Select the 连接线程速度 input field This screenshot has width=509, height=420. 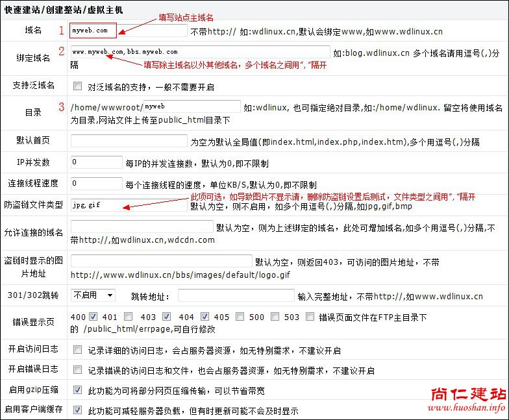pos(96,184)
